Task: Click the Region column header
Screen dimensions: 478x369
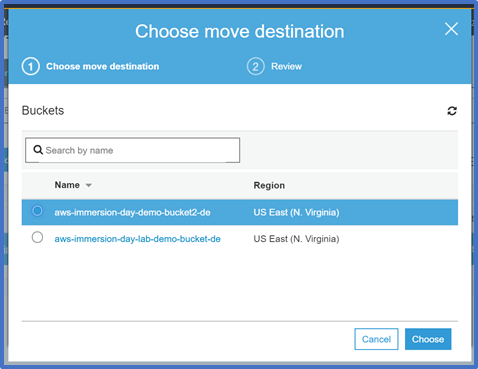Action: tap(269, 185)
